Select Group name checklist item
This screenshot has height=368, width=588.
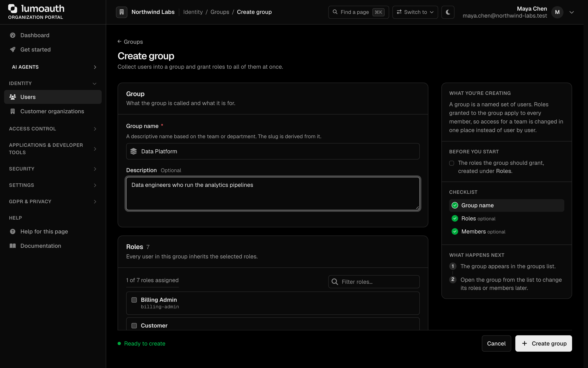click(507, 205)
